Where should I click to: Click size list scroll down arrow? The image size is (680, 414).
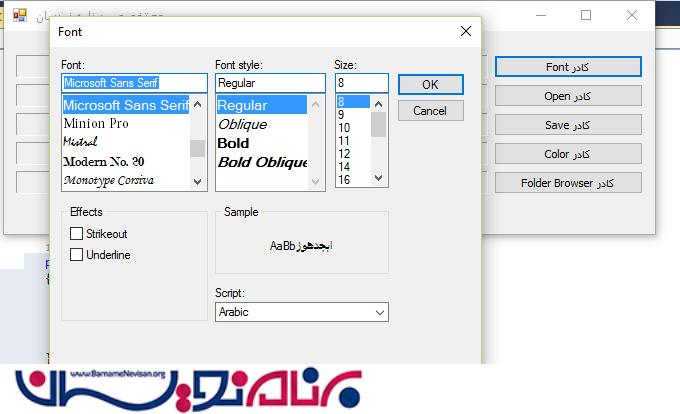[379, 178]
